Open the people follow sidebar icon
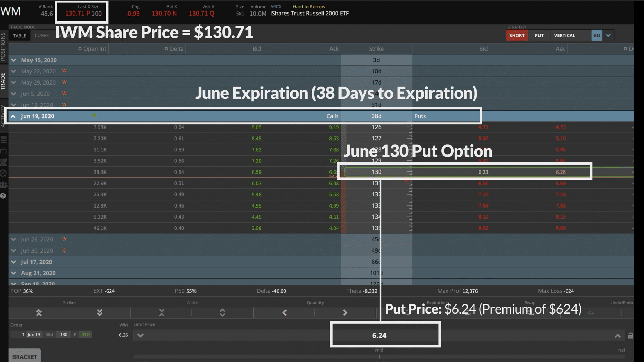644x362 pixels. pos(3,184)
